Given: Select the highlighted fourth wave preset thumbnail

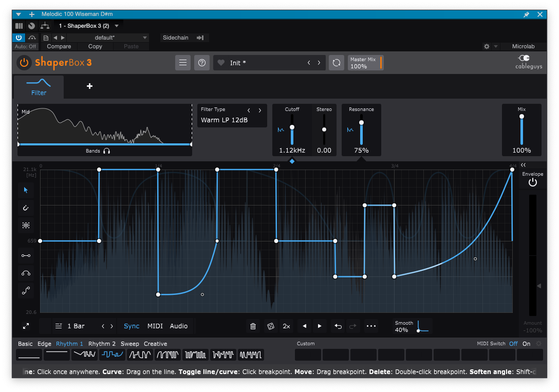Looking at the screenshot, I should (x=113, y=355).
